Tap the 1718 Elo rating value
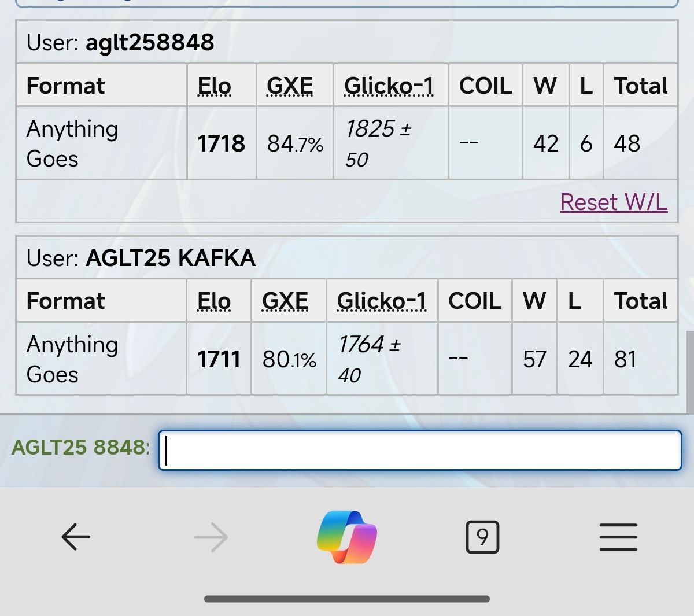This screenshot has width=694, height=616. pyautogui.click(x=221, y=143)
